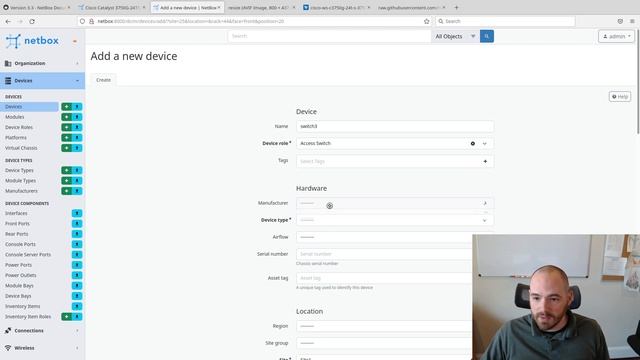Expand the Organization sidebar section

tap(42, 63)
